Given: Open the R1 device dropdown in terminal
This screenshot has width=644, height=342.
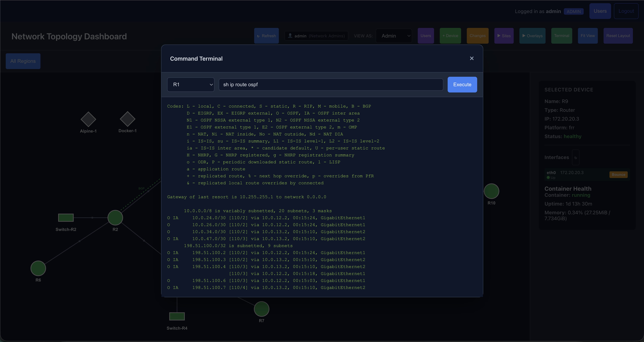Looking at the screenshot, I should point(190,84).
